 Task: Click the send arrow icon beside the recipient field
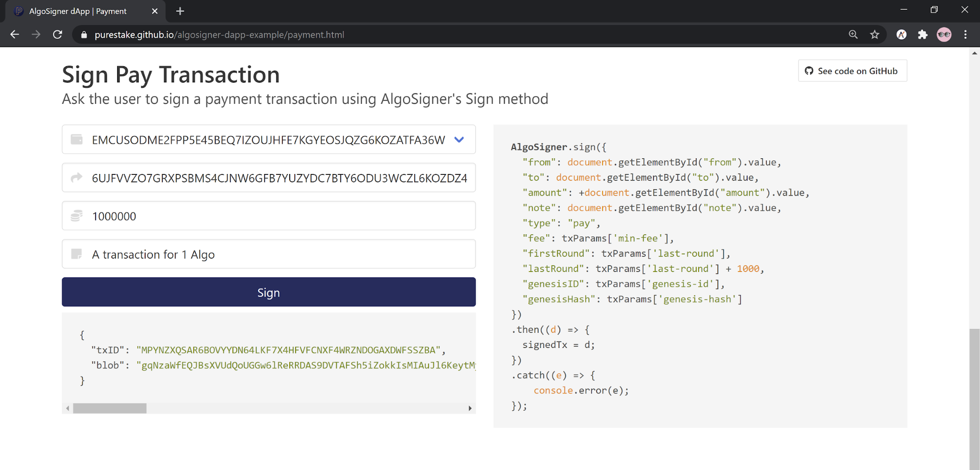pos(76,177)
